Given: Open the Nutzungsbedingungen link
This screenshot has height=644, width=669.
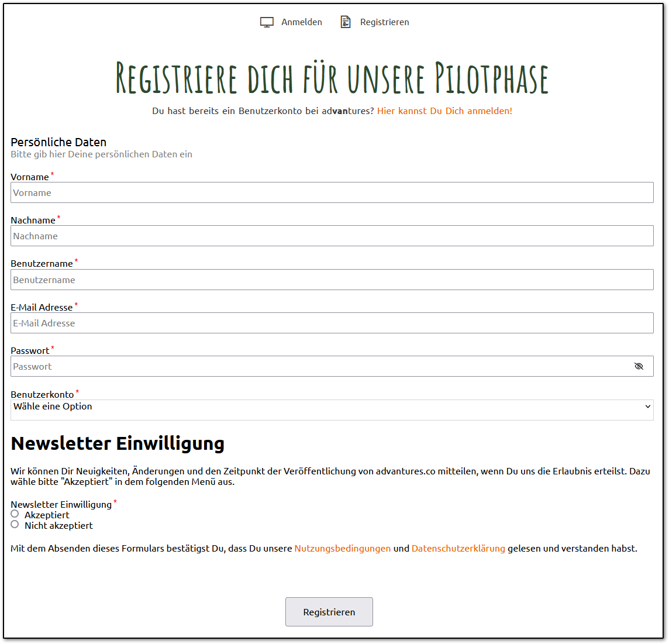Looking at the screenshot, I should (x=342, y=549).
